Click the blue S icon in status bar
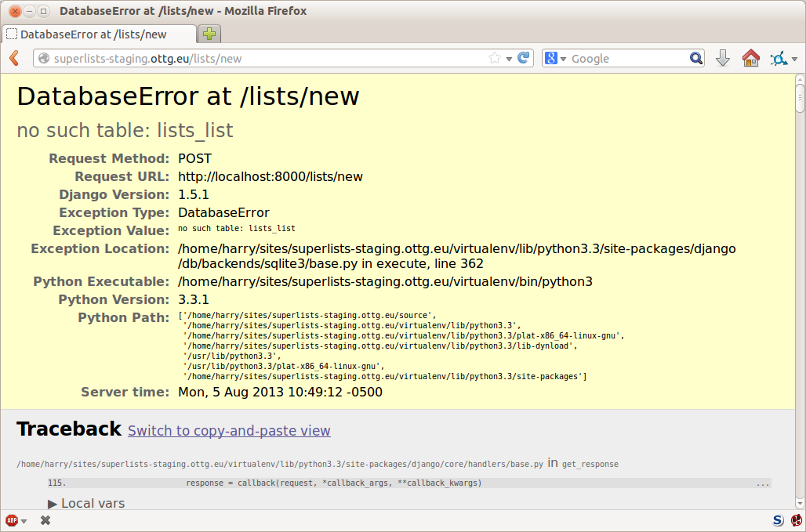Viewport: 806px width, 532px height. (x=777, y=520)
